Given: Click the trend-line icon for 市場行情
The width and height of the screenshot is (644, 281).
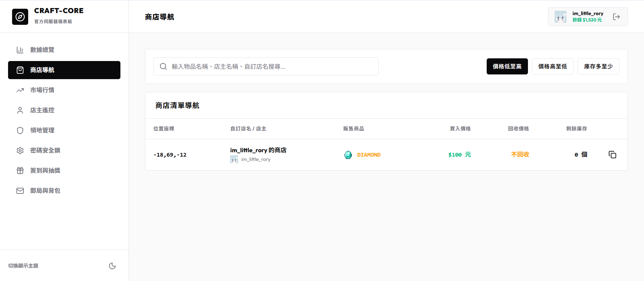Looking at the screenshot, I should pyautogui.click(x=20, y=90).
